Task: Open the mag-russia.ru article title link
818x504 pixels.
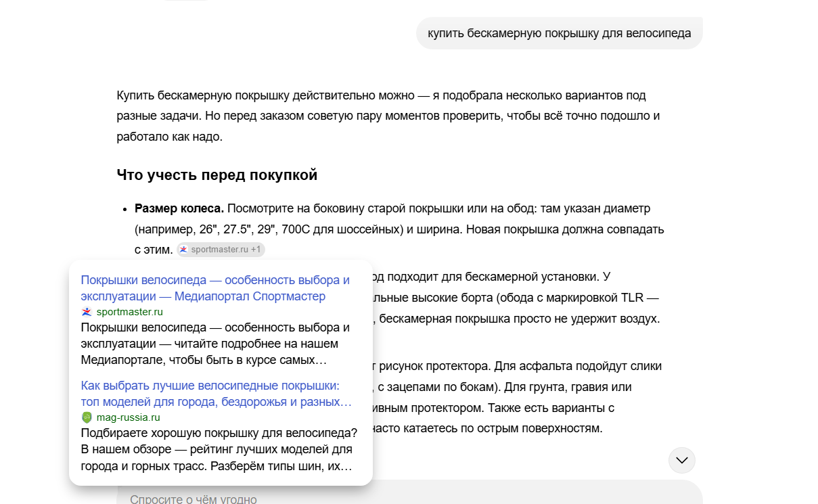Action: [217, 394]
